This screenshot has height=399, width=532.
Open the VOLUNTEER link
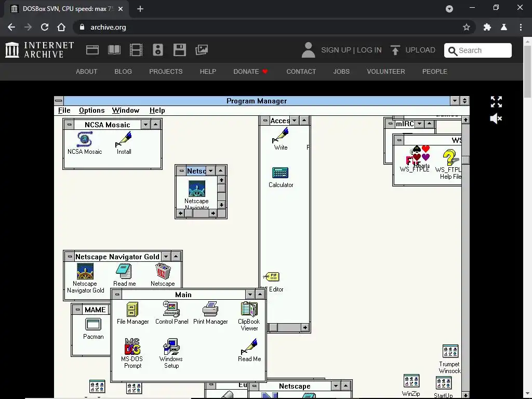pos(386,72)
